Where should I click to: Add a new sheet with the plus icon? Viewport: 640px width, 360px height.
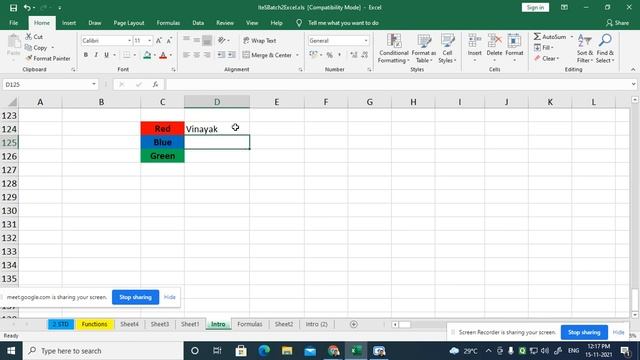[354, 324]
